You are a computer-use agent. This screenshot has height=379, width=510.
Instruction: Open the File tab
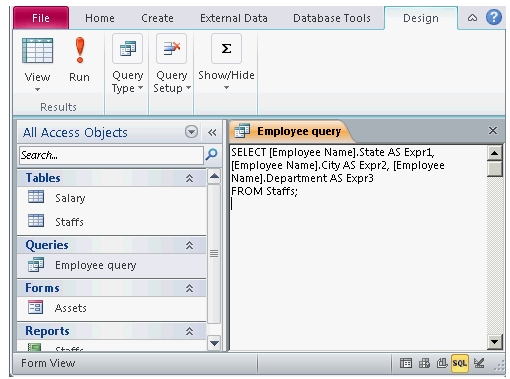coord(41,18)
